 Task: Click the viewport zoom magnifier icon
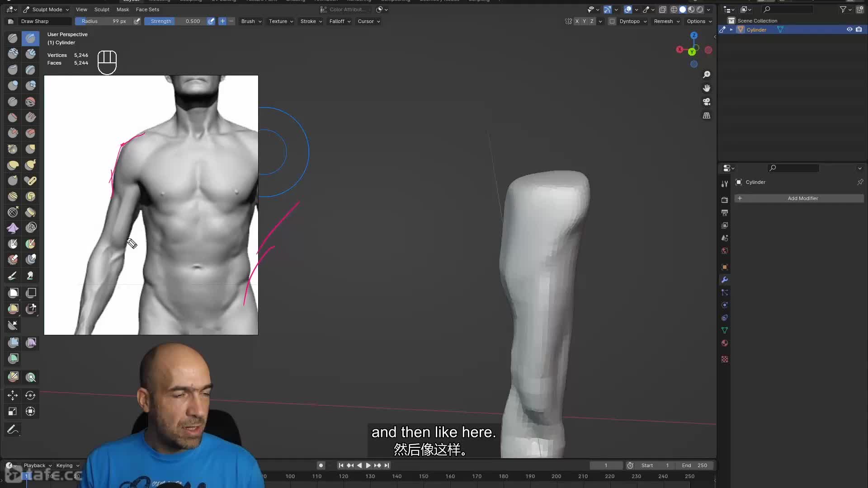[x=707, y=75]
